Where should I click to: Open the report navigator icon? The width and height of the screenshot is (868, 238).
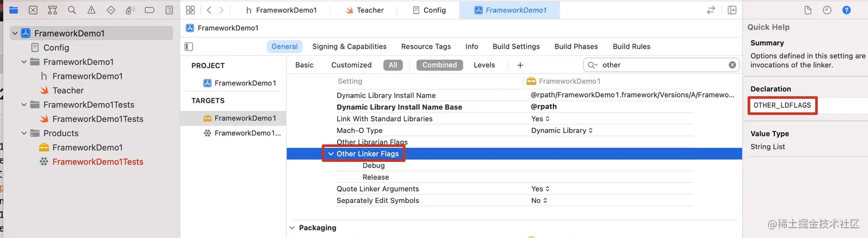pyautogui.click(x=169, y=10)
